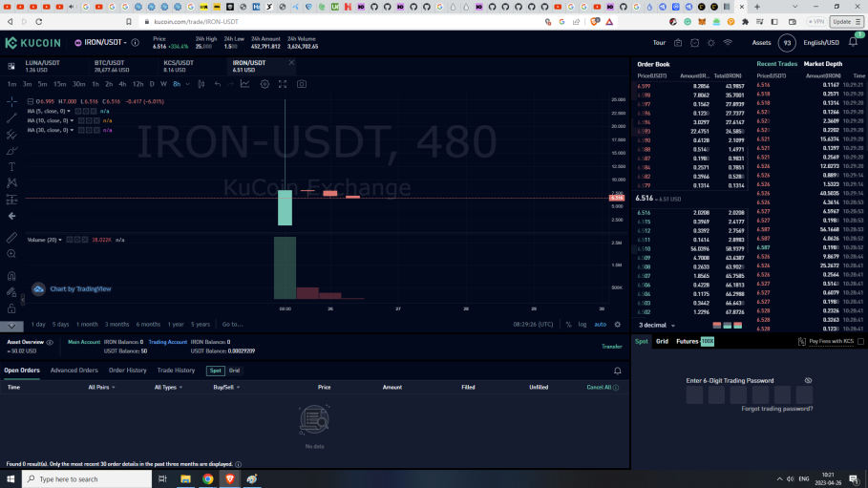Open the indicators chart icon
Screen dimensions: 868x488
tap(244, 84)
